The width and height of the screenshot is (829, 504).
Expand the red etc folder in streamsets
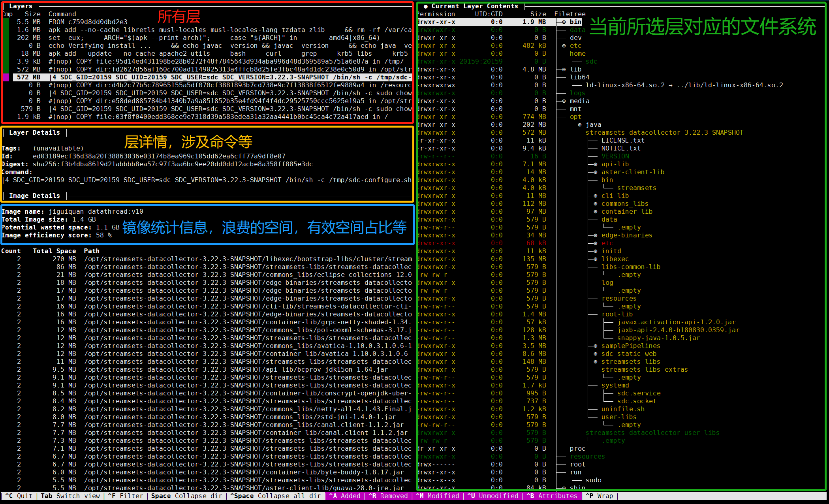596,243
